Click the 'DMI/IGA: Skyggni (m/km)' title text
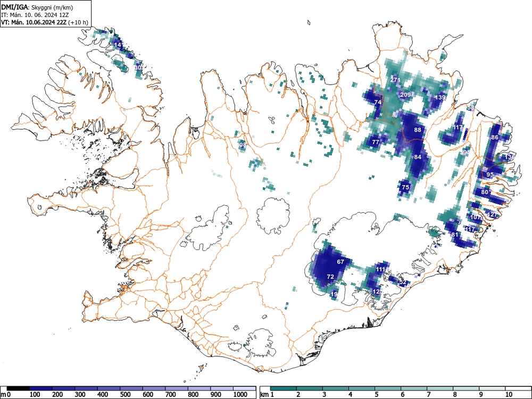This screenshot has height=399, width=532. pos(37,7)
